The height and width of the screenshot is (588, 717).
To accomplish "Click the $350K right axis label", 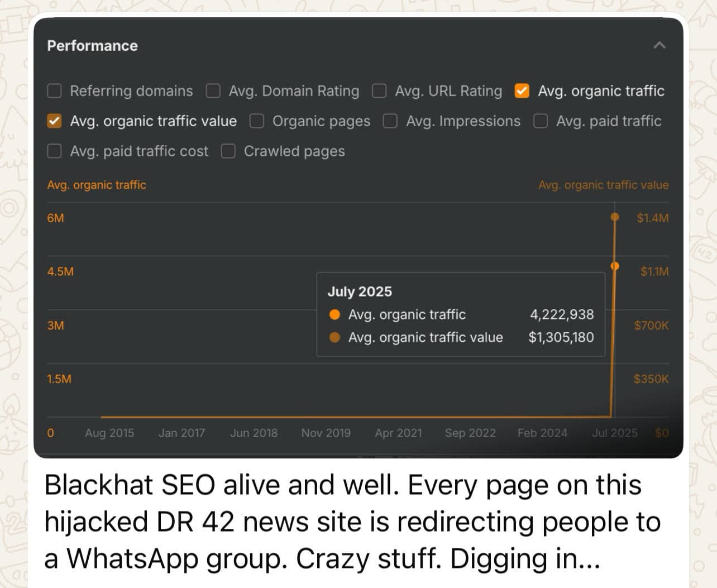I will 651,379.
